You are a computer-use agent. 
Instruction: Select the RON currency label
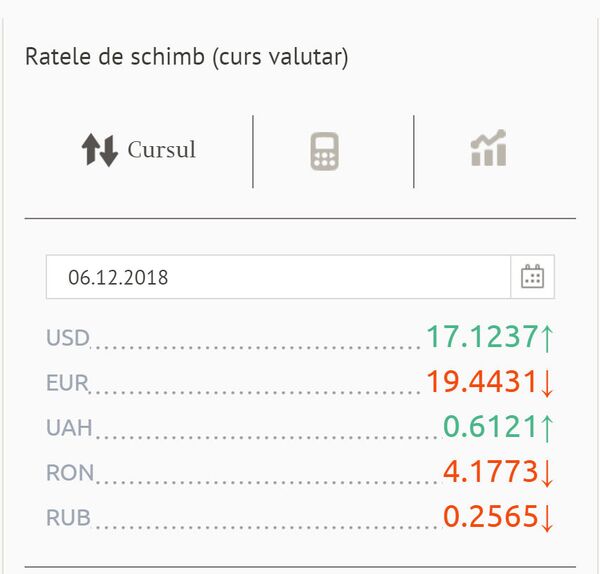click(70, 473)
